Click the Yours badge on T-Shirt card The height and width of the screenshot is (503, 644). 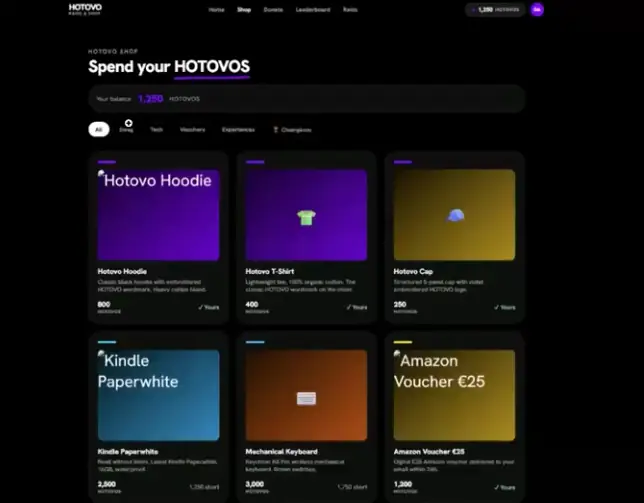pyautogui.click(x=356, y=307)
